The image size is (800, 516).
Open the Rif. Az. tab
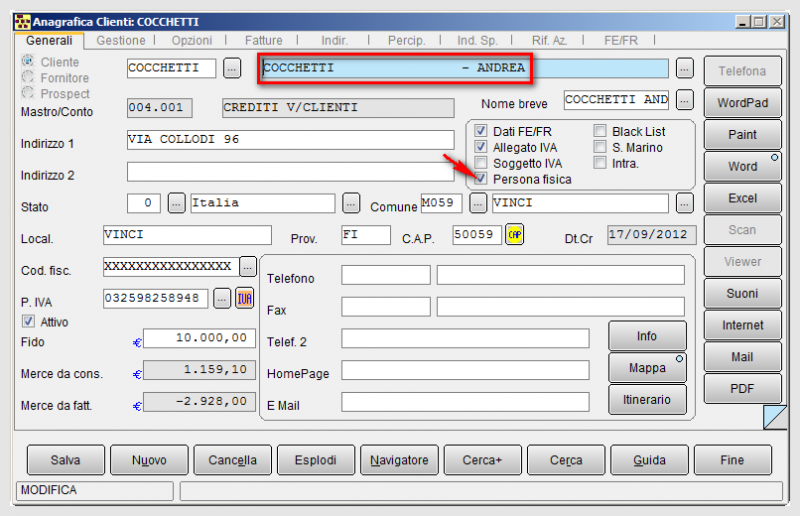point(549,40)
